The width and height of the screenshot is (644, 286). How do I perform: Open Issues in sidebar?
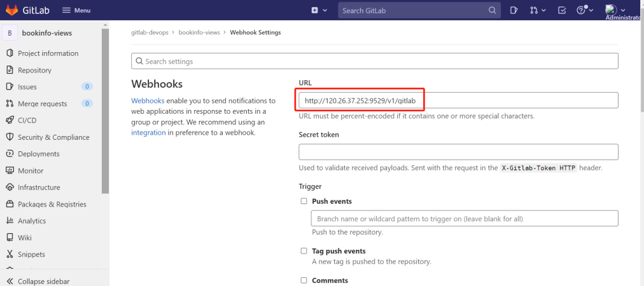(27, 87)
